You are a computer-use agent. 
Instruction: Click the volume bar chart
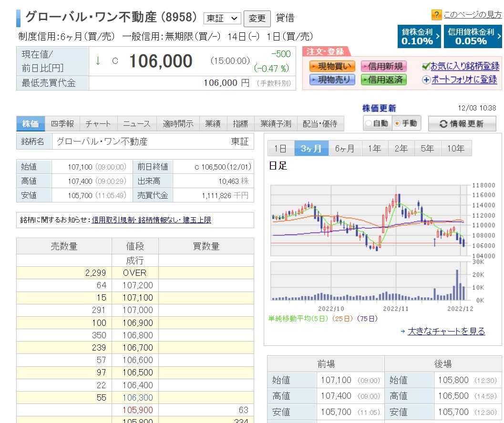369,281
